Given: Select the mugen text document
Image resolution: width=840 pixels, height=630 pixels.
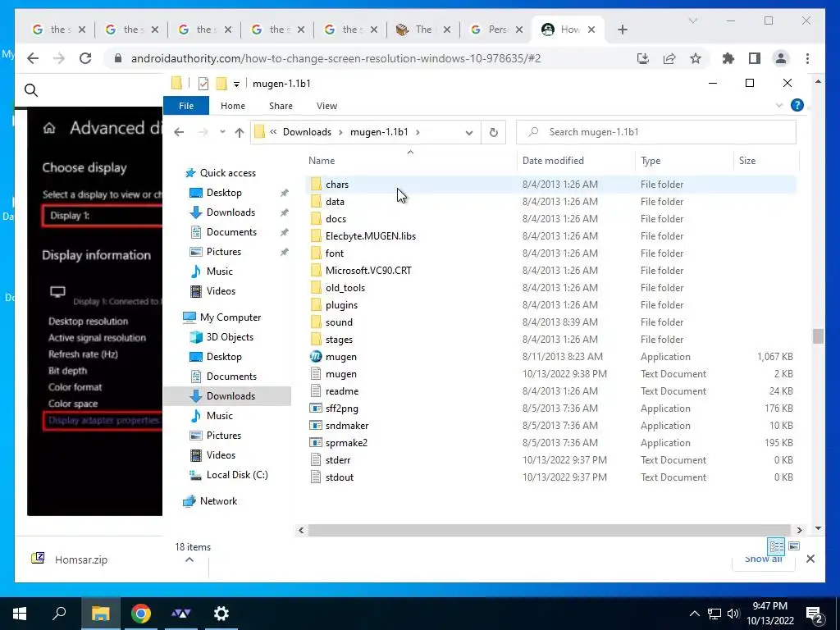Looking at the screenshot, I should click(x=340, y=374).
